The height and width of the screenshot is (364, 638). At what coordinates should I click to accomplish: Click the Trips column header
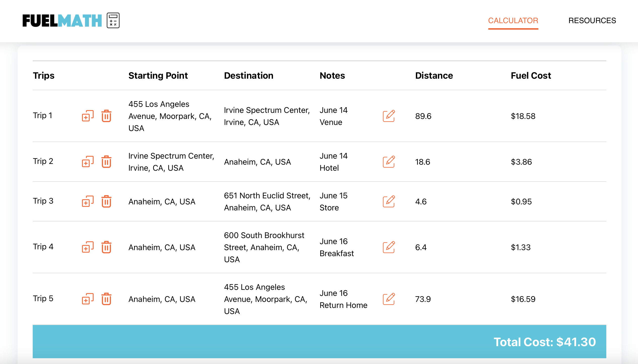coord(44,75)
